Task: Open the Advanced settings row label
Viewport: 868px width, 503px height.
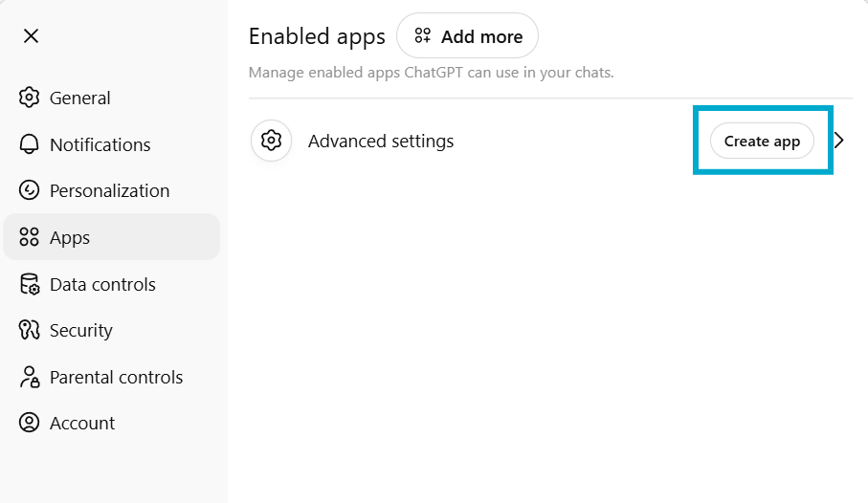Action: [381, 142]
